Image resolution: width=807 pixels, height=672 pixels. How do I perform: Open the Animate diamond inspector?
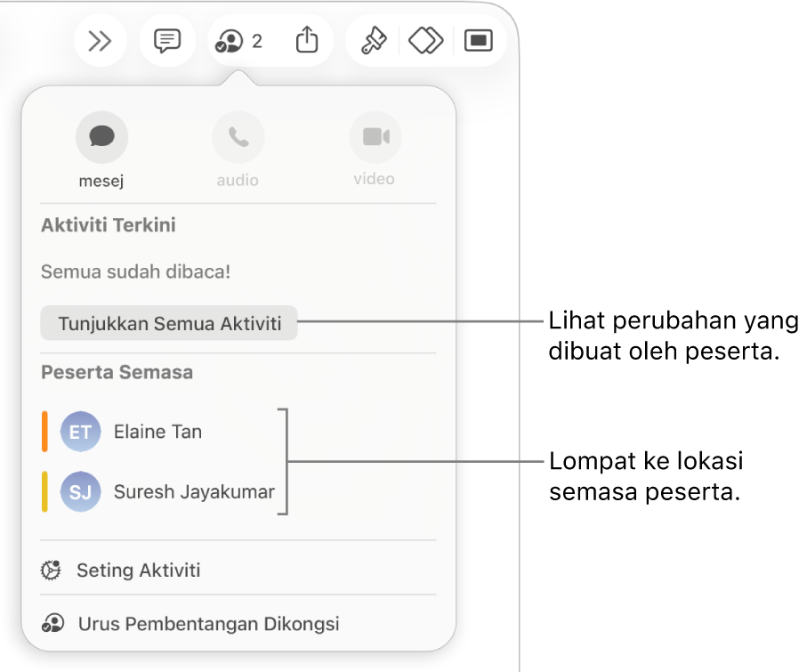tap(425, 41)
